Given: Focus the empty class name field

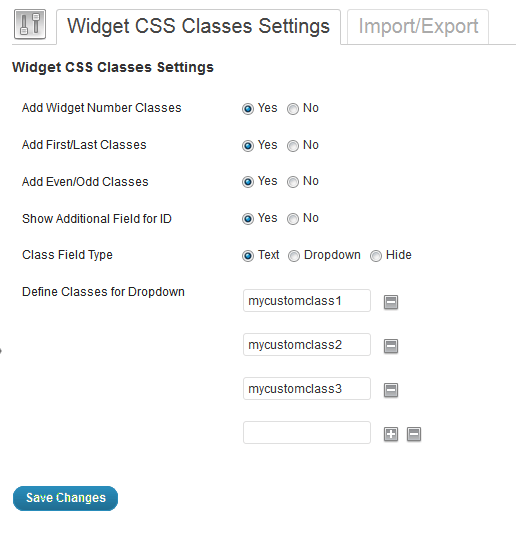Looking at the screenshot, I should (307, 432).
